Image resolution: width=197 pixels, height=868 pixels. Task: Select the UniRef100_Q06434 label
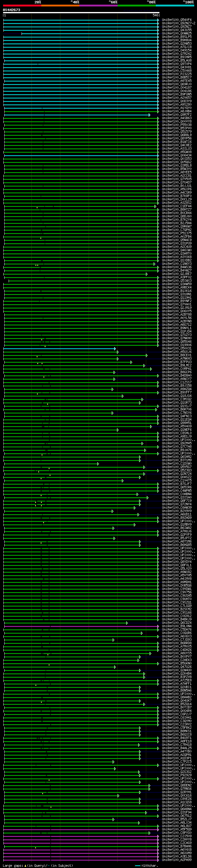tap(177, 155)
